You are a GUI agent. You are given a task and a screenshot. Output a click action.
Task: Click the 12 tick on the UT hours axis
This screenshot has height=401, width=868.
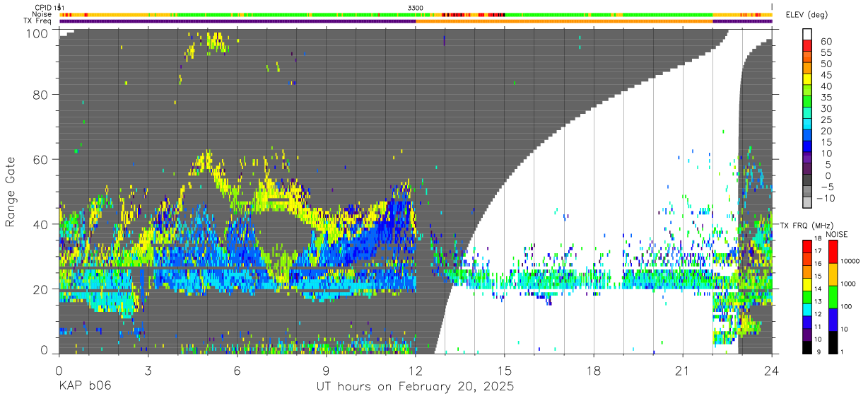coord(416,370)
